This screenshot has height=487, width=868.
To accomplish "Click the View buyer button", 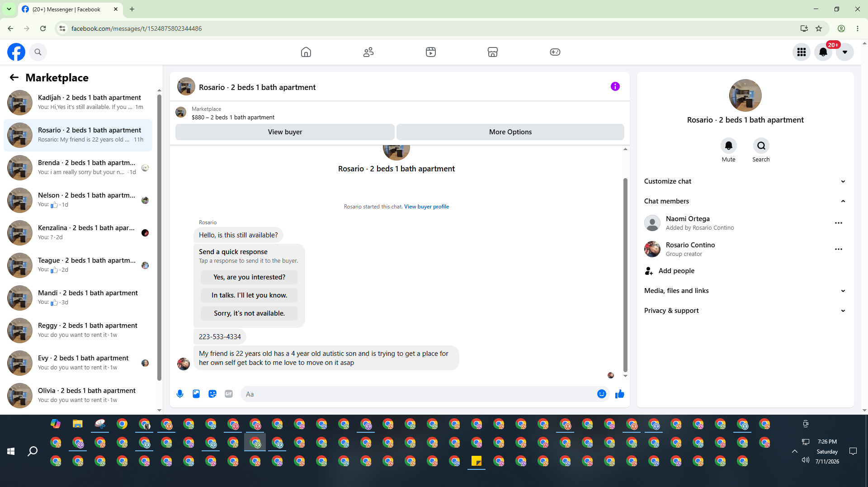I will coord(285,132).
